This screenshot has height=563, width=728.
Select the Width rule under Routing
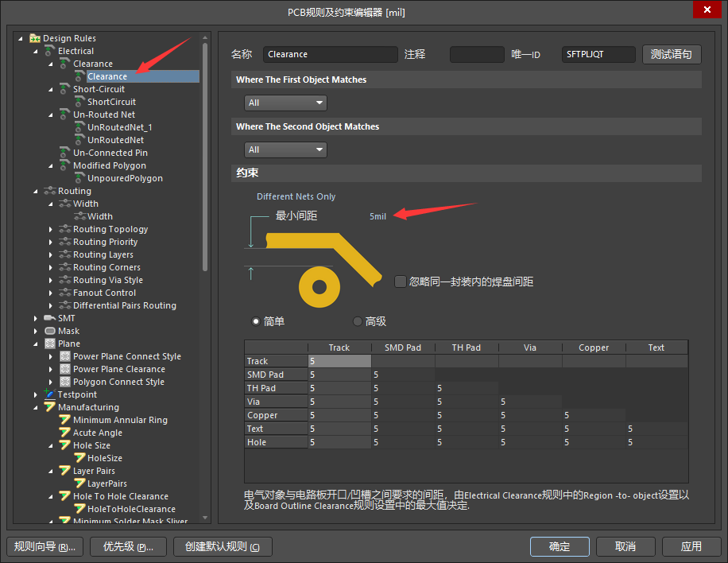tap(100, 216)
